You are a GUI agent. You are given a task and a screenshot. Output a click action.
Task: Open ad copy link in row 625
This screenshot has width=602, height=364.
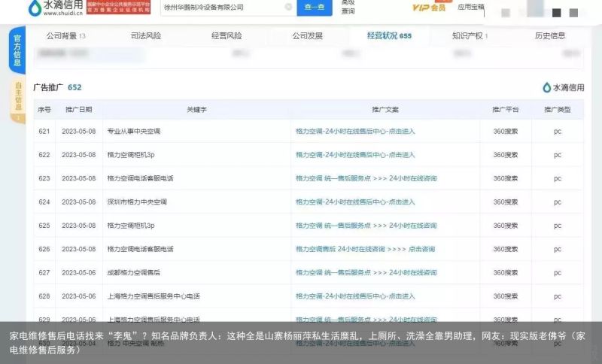point(366,226)
